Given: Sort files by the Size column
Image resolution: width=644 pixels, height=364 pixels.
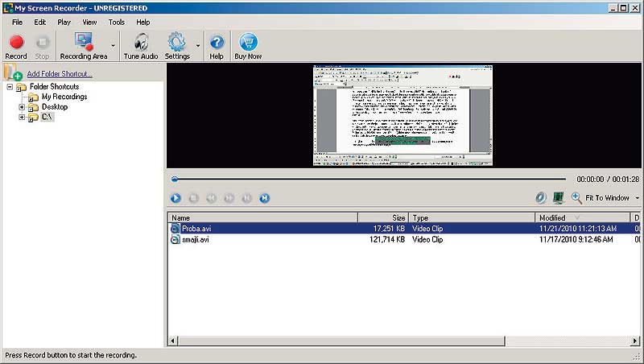Looking at the screenshot, I should tap(383, 217).
